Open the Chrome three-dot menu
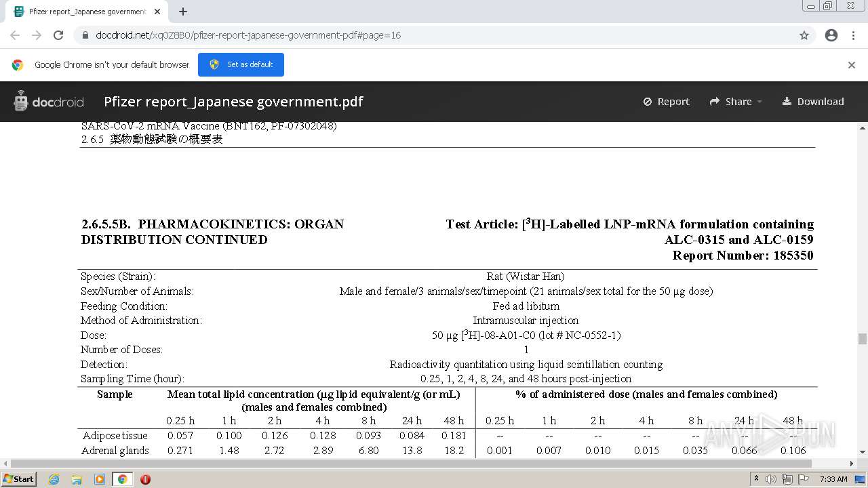 click(x=853, y=35)
